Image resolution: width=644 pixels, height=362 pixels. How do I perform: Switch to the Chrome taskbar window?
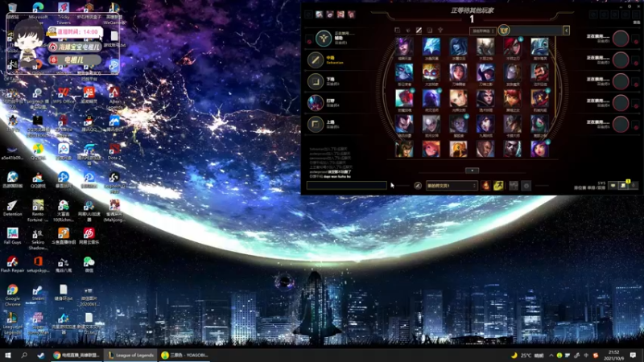tap(76, 356)
